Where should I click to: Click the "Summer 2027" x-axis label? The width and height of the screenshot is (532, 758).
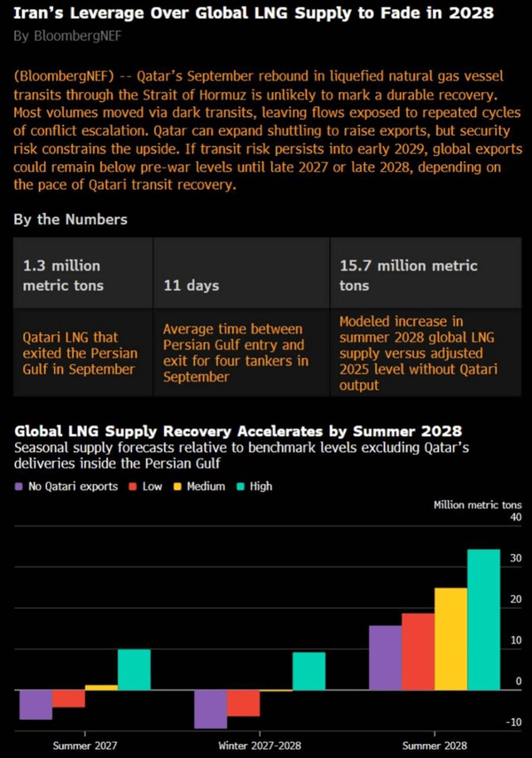tap(85, 746)
